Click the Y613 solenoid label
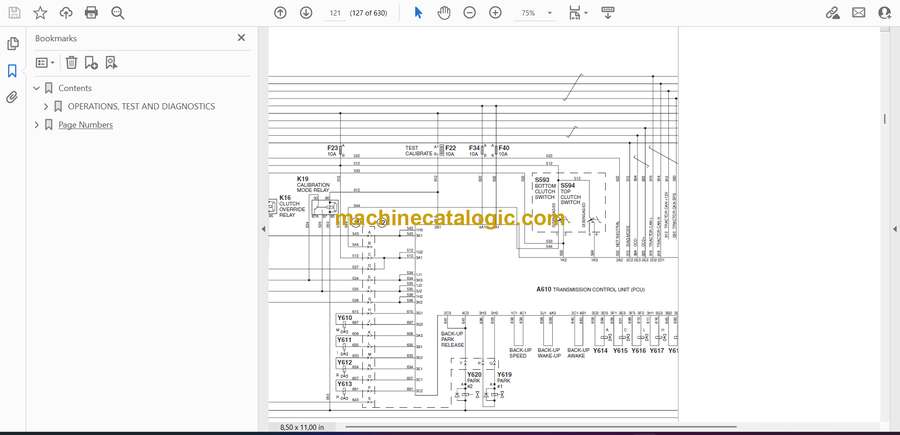This screenshot has width=900, height=435. [x=344, y=384]
